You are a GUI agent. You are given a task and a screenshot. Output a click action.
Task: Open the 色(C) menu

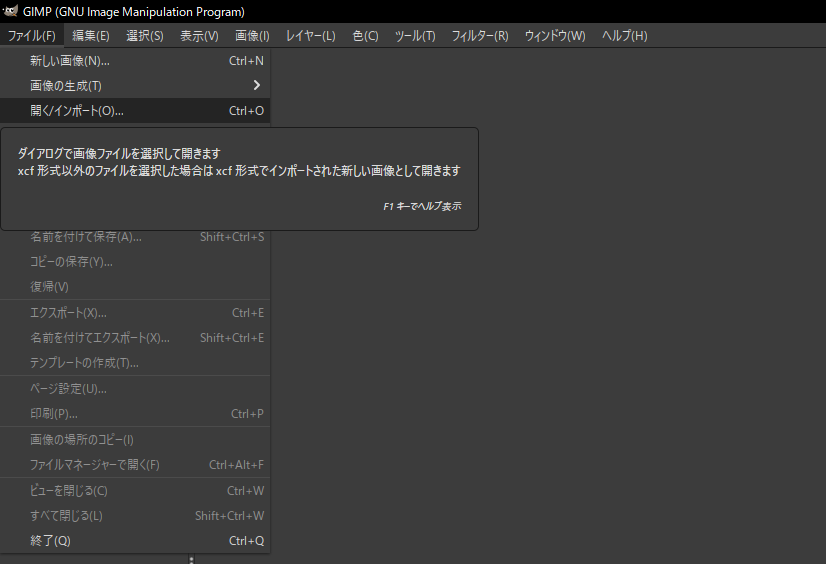tap(365, 36)
